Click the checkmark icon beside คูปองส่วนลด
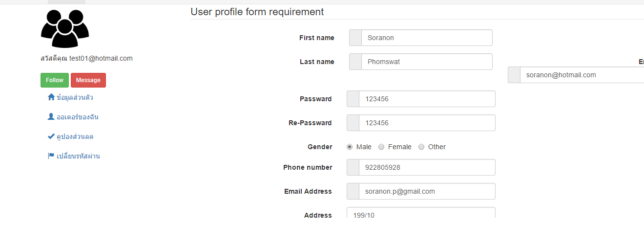Image resolution: width=644 pixels, height=225 pixels. pyautogui.click(x=51, y=136)
